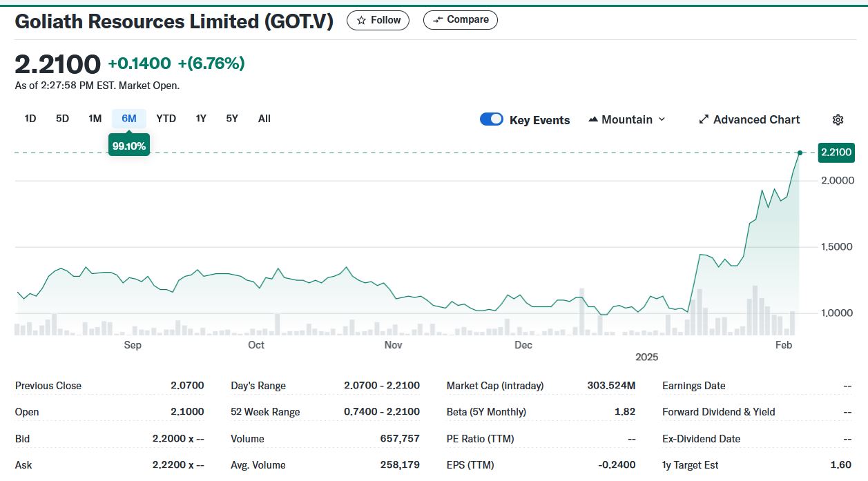Screen dimensions: 868x481
Task: Select the active 6M range tab
Action: pos(129,119)
